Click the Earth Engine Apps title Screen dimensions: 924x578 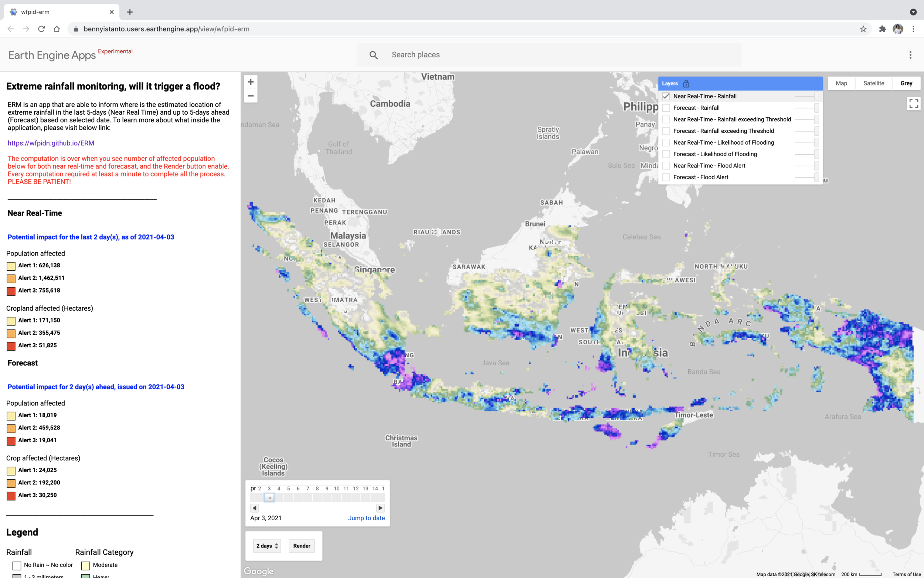[52, 55]
